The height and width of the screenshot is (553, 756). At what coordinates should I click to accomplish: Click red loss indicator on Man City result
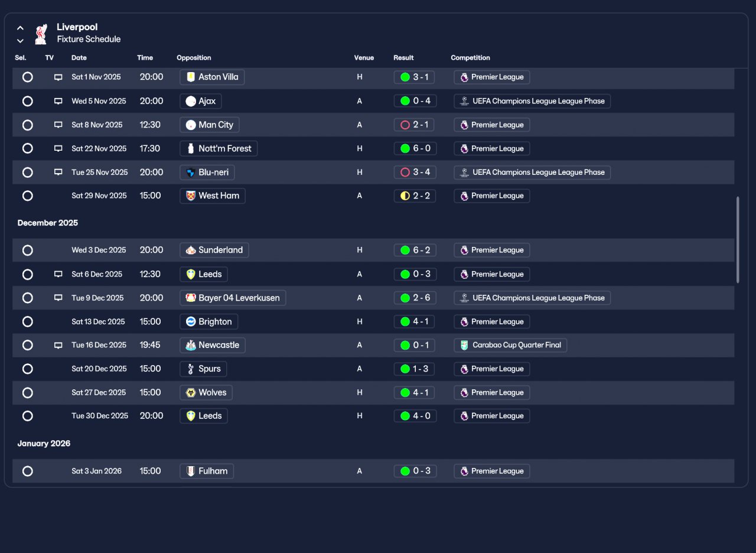click(x=405, y=125)
